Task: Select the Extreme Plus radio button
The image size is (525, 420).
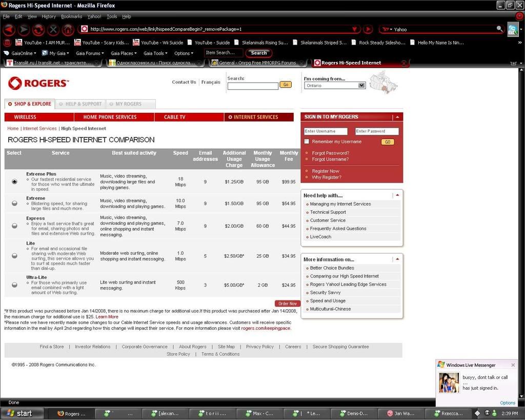Action: tap(14, 182)
